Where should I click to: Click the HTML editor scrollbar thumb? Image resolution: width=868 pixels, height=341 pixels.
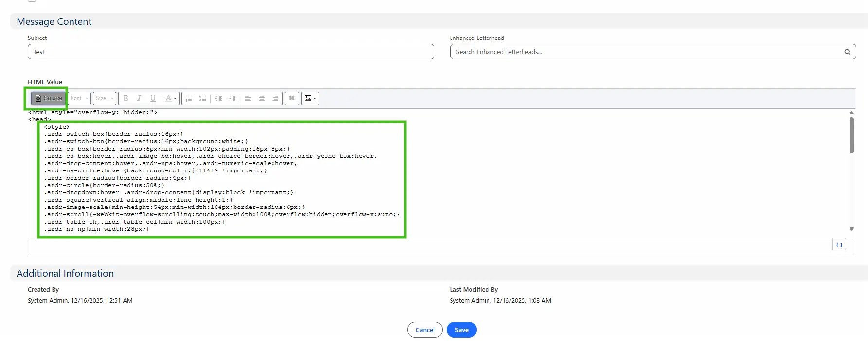click(851, 135)
